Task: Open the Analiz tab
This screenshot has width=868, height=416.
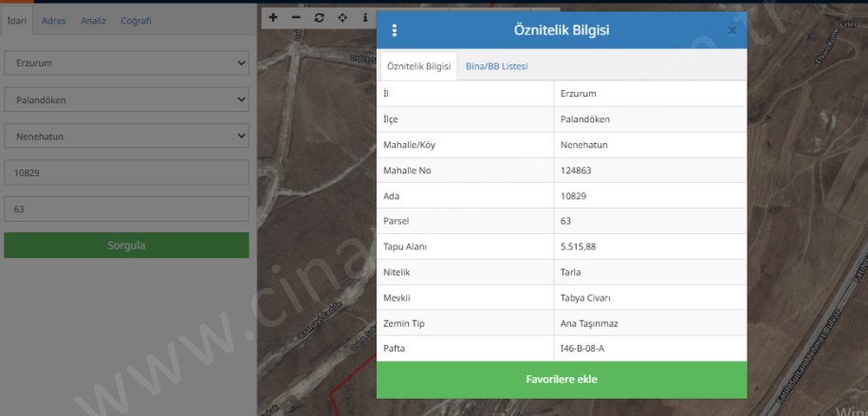Action: click(93, 20)
